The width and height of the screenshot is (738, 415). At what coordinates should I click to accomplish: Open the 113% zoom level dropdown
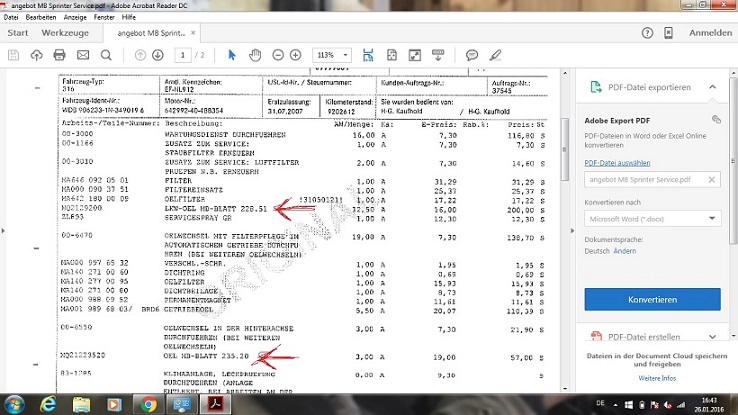[329, 54]
